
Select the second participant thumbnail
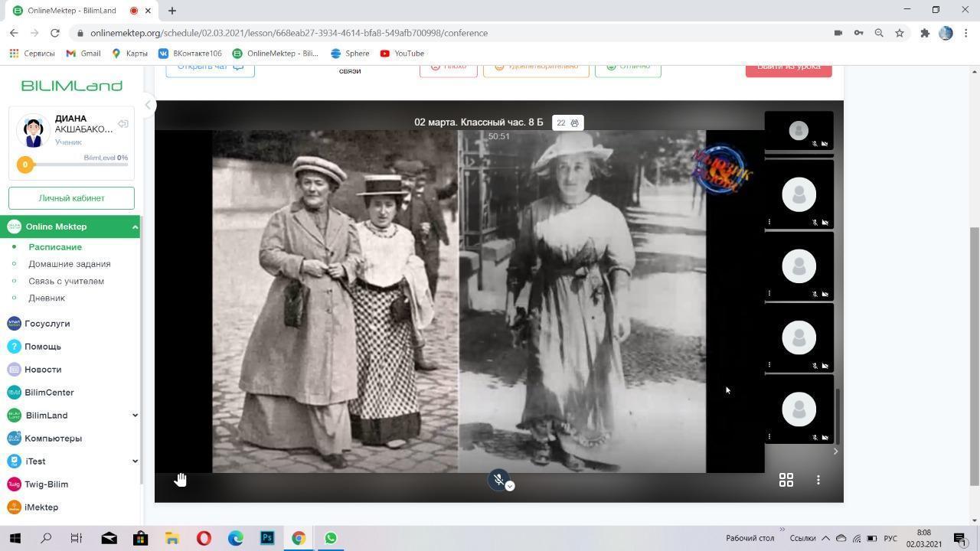(x=799, y=195)
